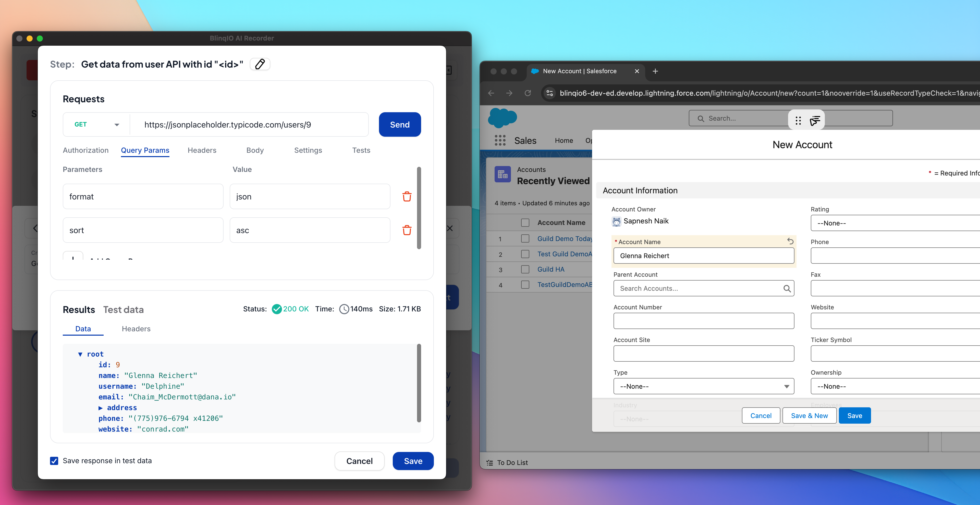Click the Send request button

point(399,124)
